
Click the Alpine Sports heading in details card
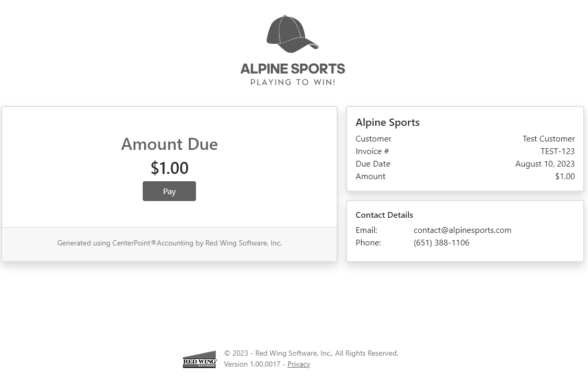tap(387, 123)
